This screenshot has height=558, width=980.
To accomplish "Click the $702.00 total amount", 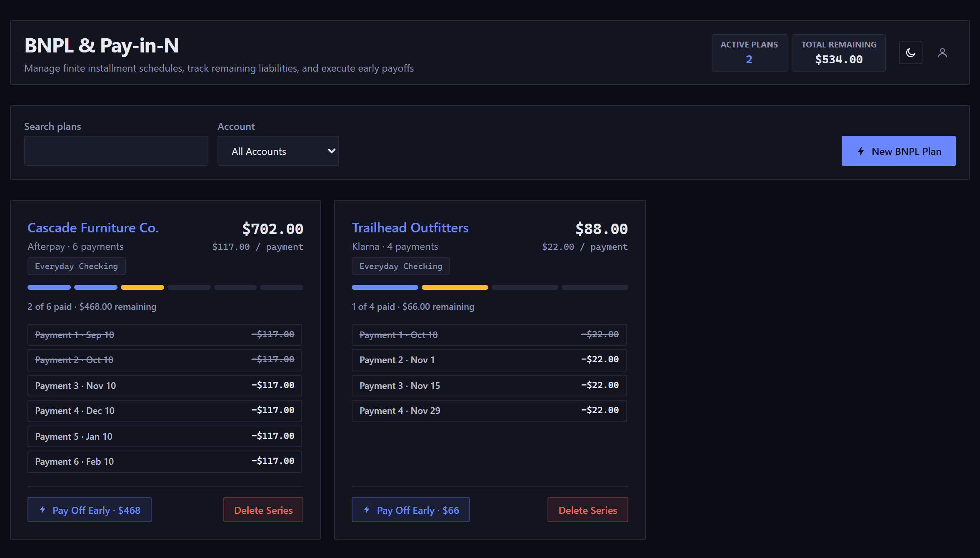I will click(x=272, y=229).
